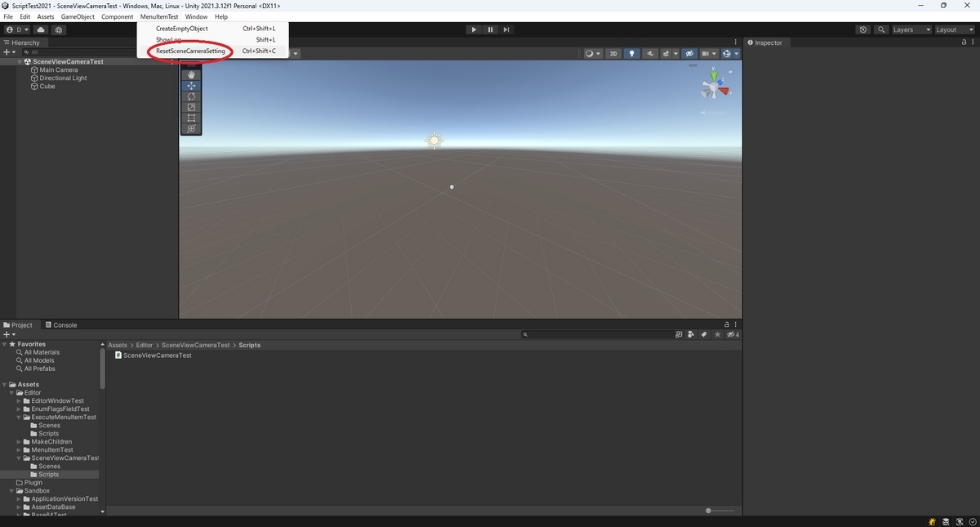This screenshot has height=527, width=980.
Task: Click the Favorites star filter icon
Action: pos(718,334)
